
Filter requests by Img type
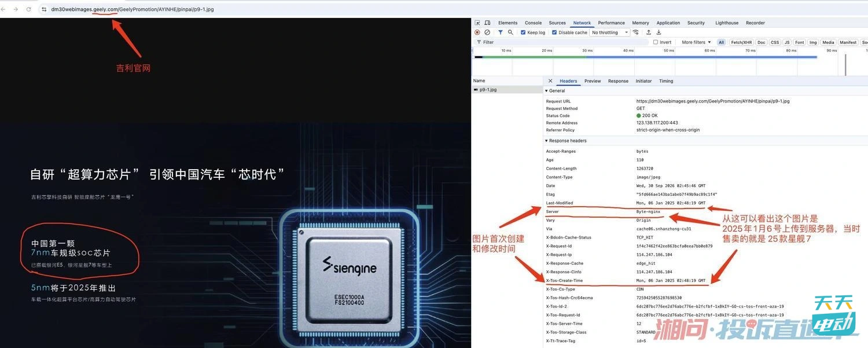813,42
